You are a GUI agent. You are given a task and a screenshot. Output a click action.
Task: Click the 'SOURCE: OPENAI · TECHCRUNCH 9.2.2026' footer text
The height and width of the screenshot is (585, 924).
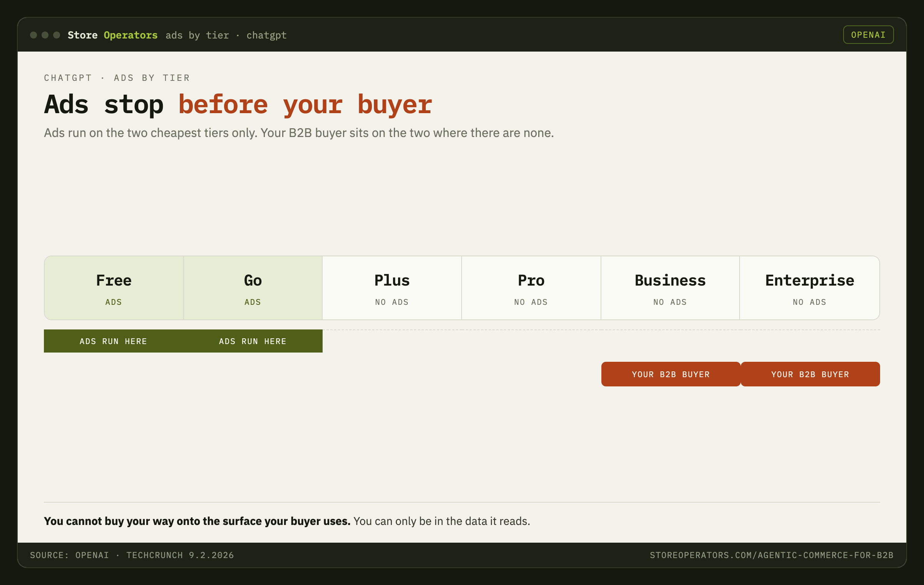point(132,555)
